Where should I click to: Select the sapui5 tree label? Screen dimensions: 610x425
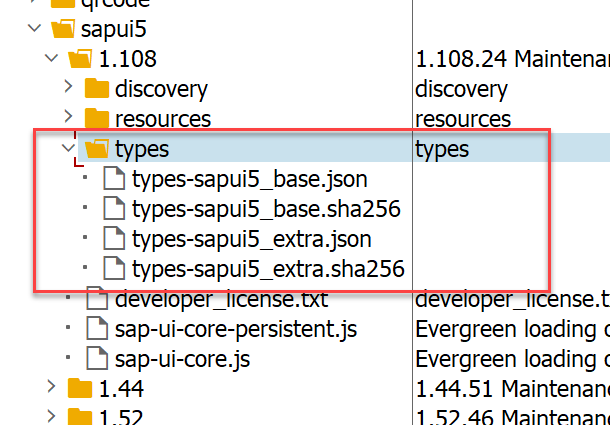point(114,30)
